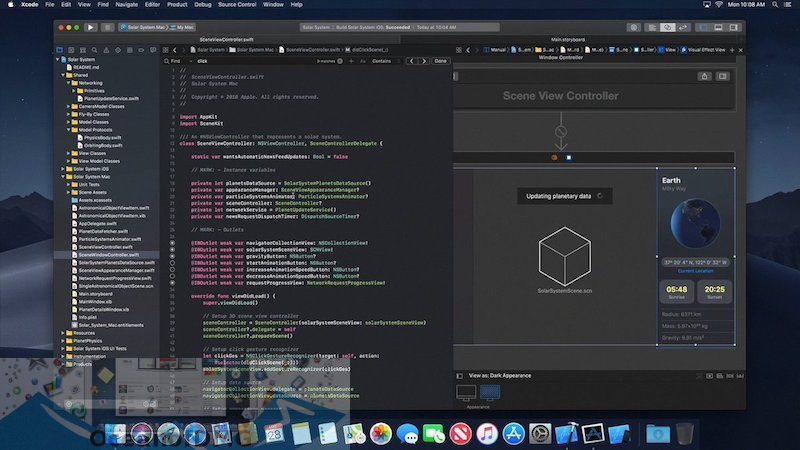The height and width of the screenshot is (450, 800).
Task: Open System Preferences in the Dock
Action: pos(540,434)
